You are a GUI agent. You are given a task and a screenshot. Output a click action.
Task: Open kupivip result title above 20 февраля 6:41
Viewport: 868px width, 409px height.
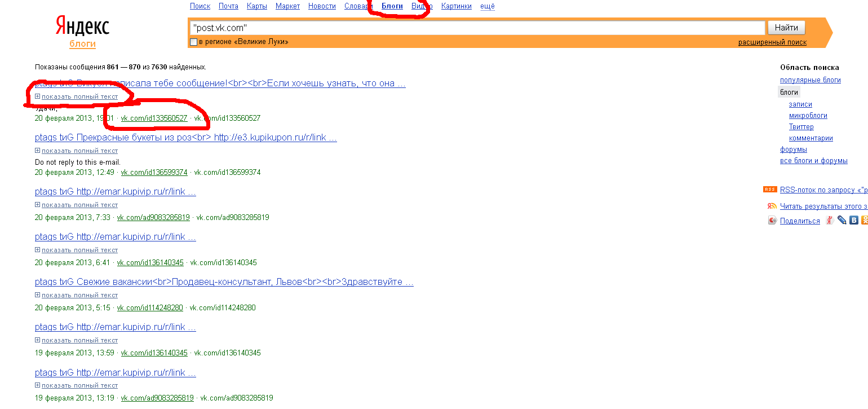(116, 237)
